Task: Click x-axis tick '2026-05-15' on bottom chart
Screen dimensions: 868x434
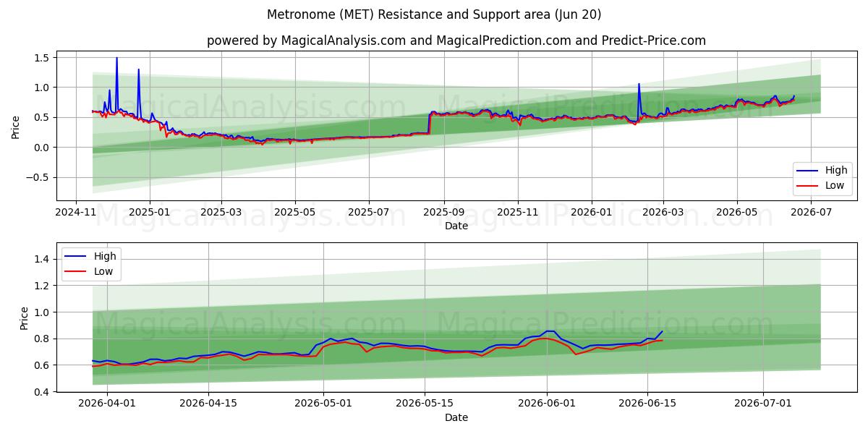Action: coord(424,404)
